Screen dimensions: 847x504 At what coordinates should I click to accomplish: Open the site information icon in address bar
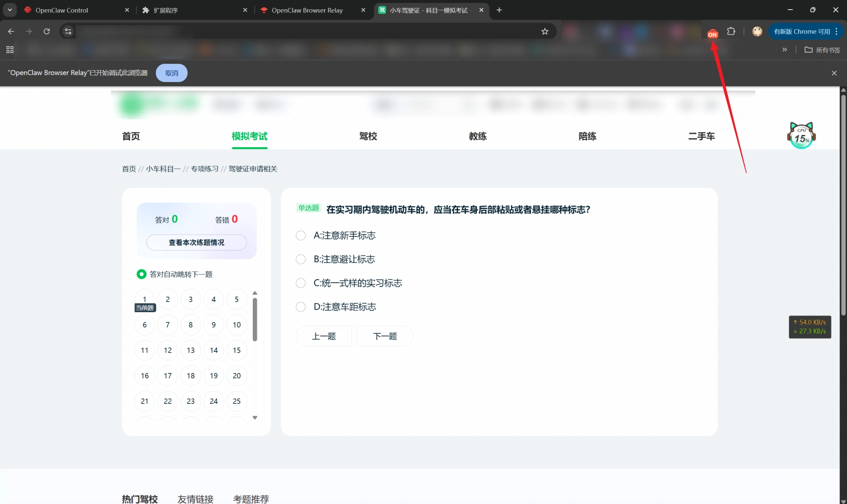(x=68, y=31)
